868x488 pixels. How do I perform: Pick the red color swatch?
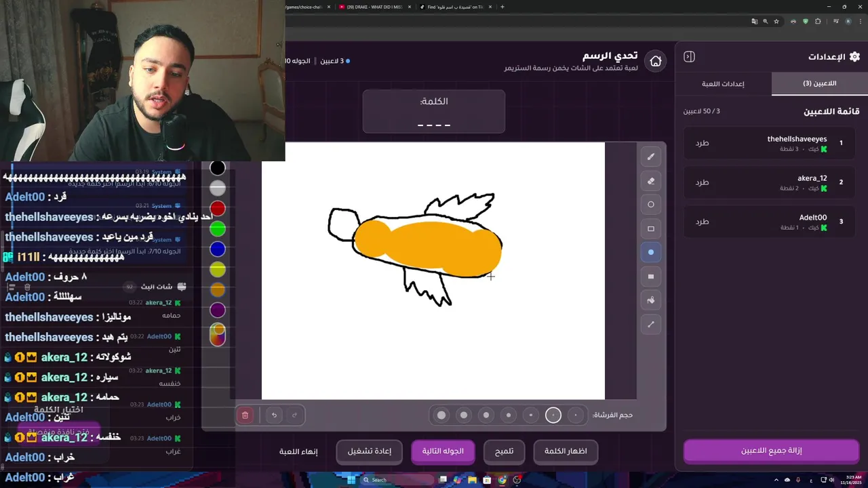(218, 208)
